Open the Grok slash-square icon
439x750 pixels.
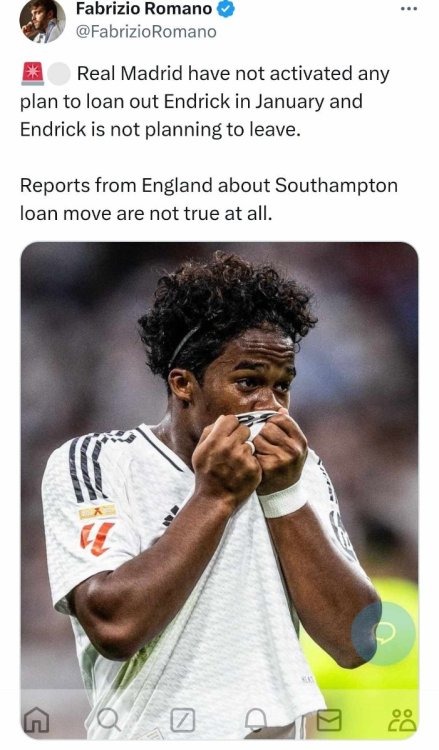point(183,720)
